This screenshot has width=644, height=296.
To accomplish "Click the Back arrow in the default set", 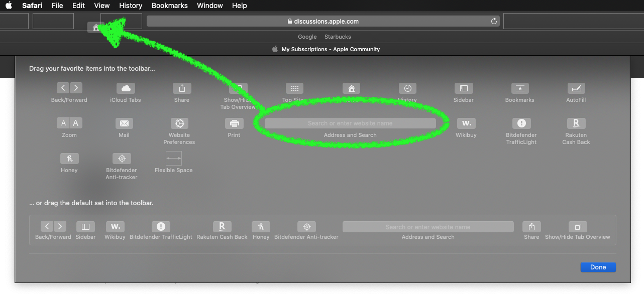I will (x=47, y=227).
